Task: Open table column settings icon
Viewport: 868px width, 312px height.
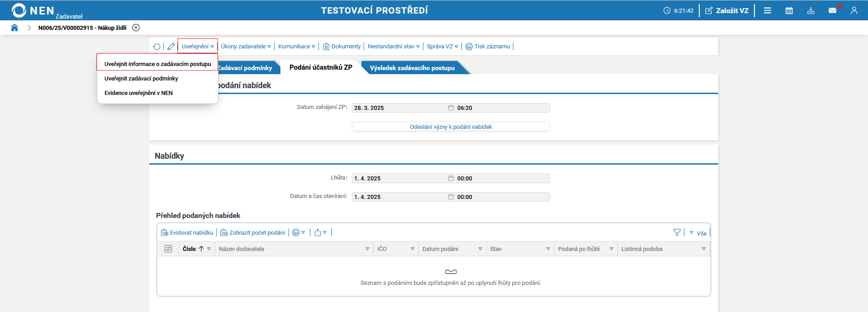Action: 168,249
